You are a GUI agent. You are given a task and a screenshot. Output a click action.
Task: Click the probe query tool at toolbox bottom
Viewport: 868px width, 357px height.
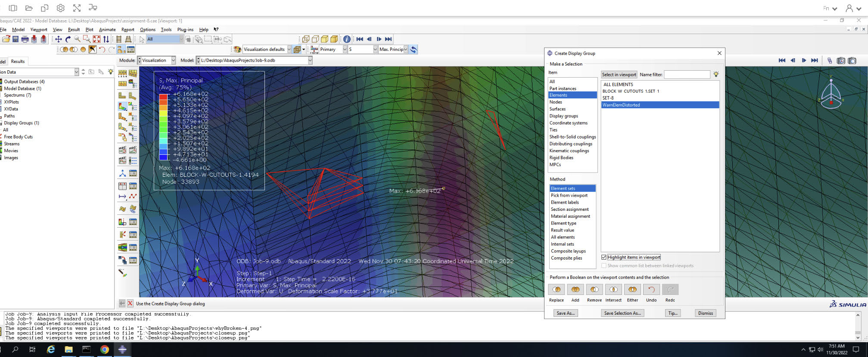point(122,273)
